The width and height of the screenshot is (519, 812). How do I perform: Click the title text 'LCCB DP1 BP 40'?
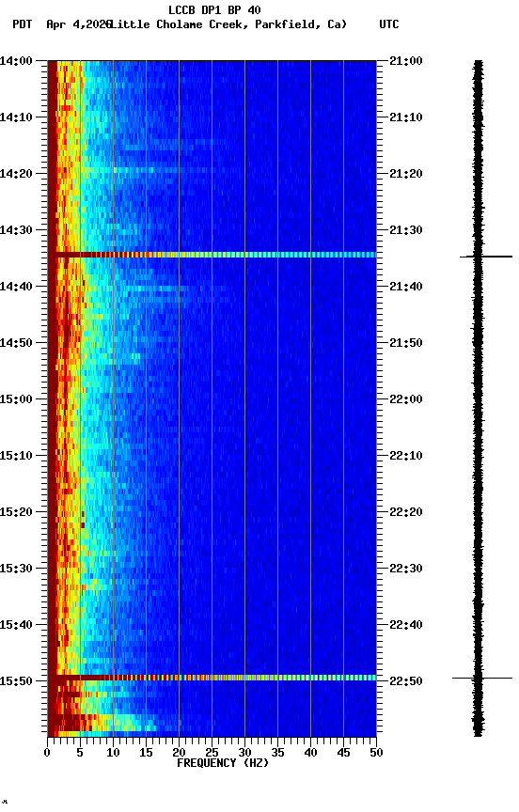214,9
